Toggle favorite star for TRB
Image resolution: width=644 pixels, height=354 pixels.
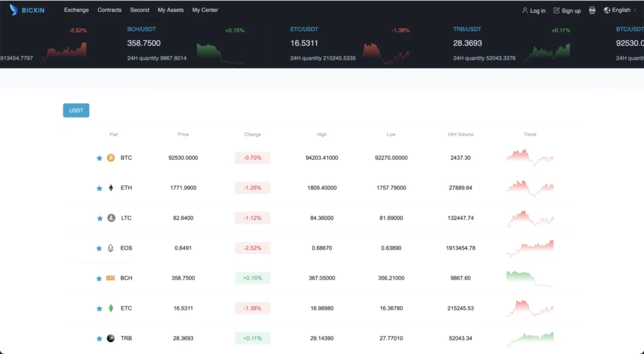pyautogui.click(x=99, y=338)
